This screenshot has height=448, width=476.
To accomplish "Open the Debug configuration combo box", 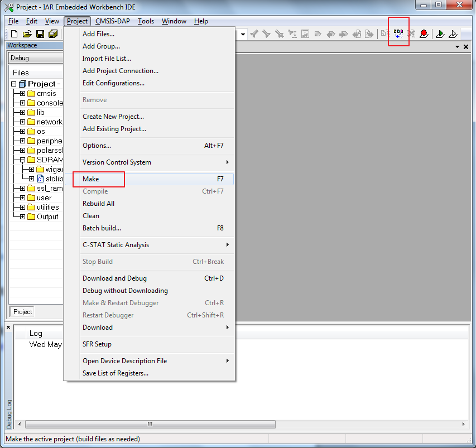I will coord(36,58).
